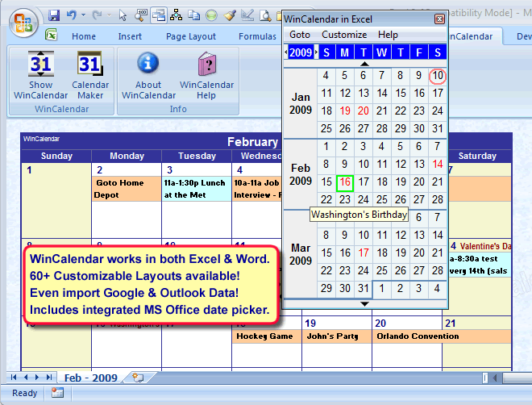532x405 pixels.
Task: Pick February 16 in the date picker
Action: click(x=344, y=182)
